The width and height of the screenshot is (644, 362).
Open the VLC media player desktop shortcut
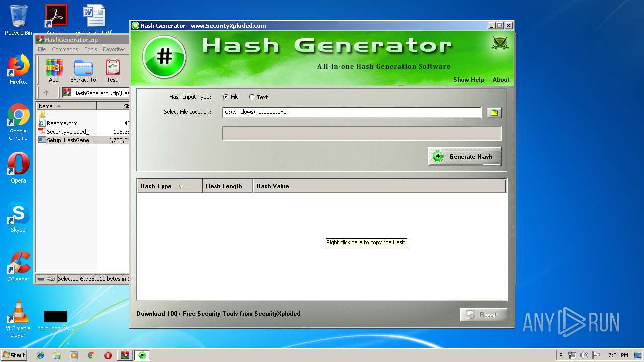click(18, 319)
